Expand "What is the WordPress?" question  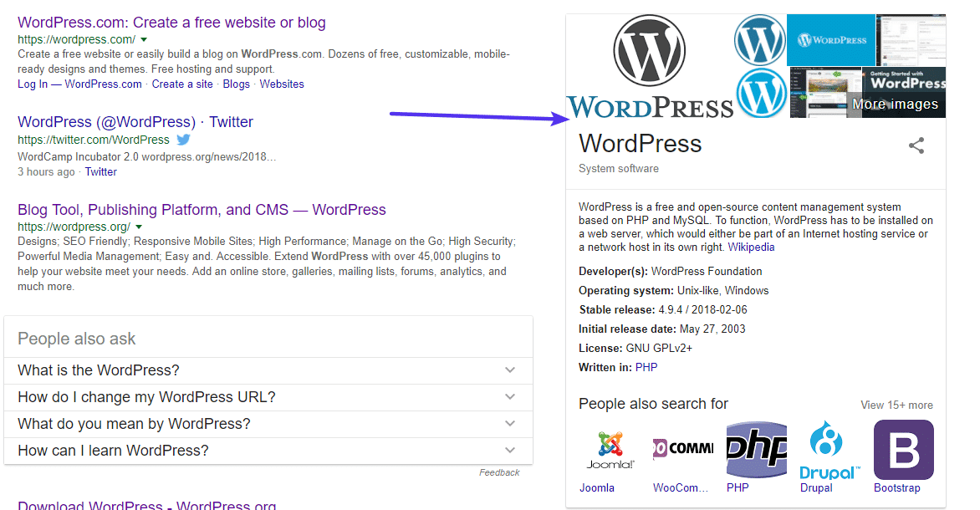tap(510, 370)
